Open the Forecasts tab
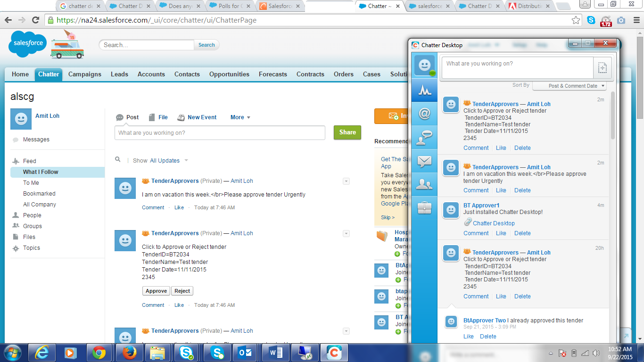 (273, 74)
